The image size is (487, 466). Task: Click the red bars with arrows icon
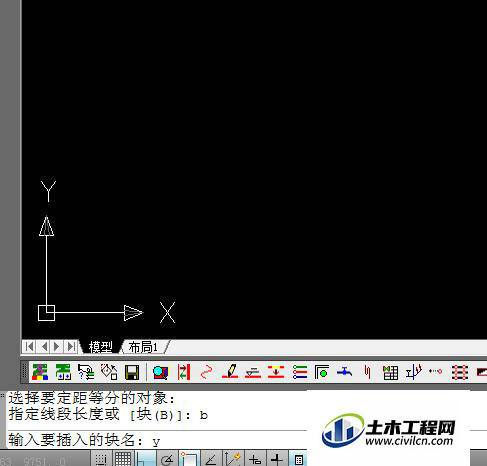pos(184,372)
